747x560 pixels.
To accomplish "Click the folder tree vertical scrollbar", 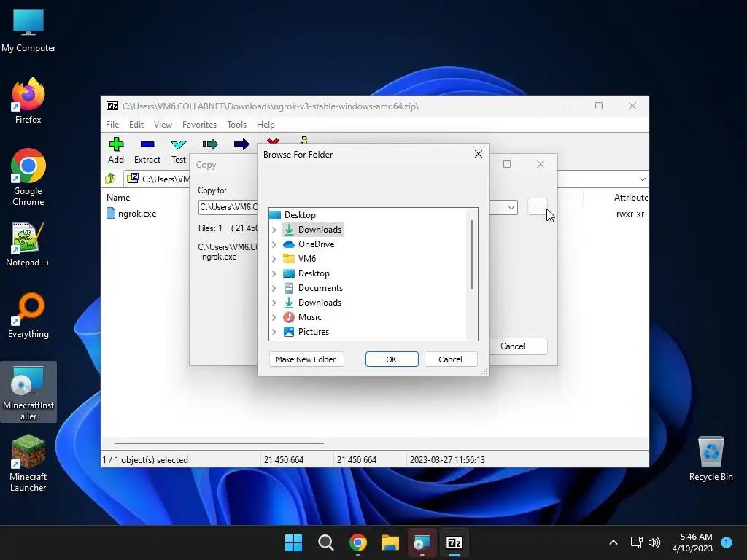I will [x=472, y=254].
